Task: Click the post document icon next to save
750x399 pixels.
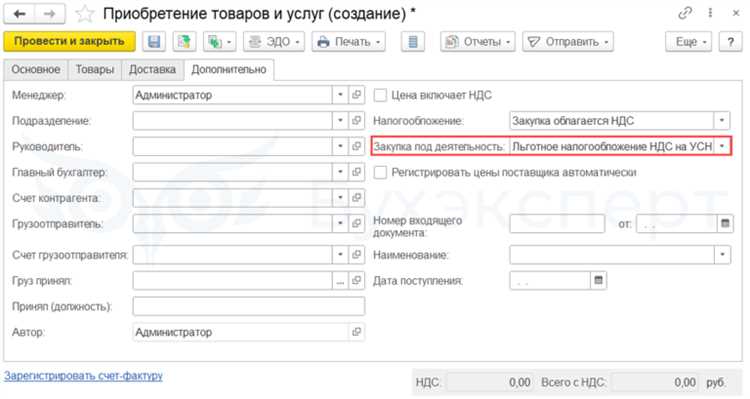Action: tap(184, 42)
